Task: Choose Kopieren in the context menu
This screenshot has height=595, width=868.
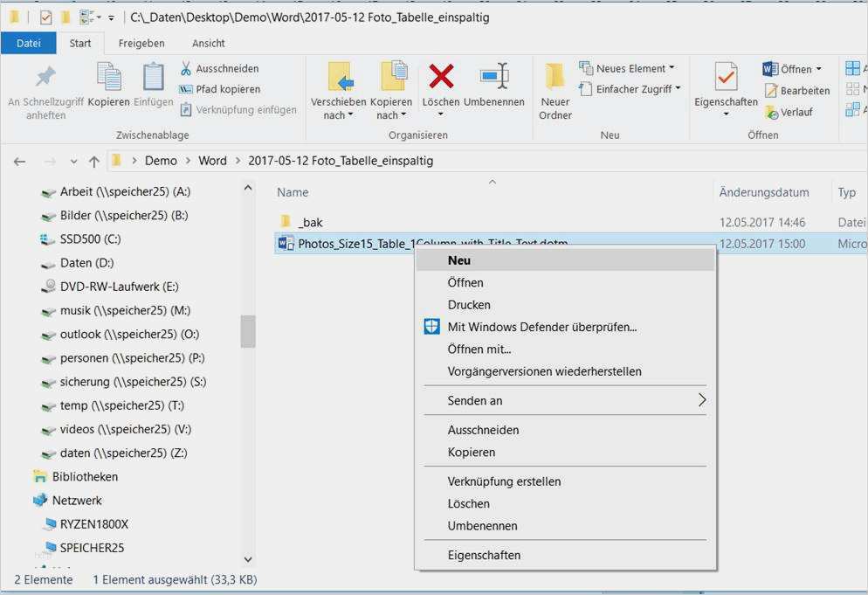Action: (565, 452)
